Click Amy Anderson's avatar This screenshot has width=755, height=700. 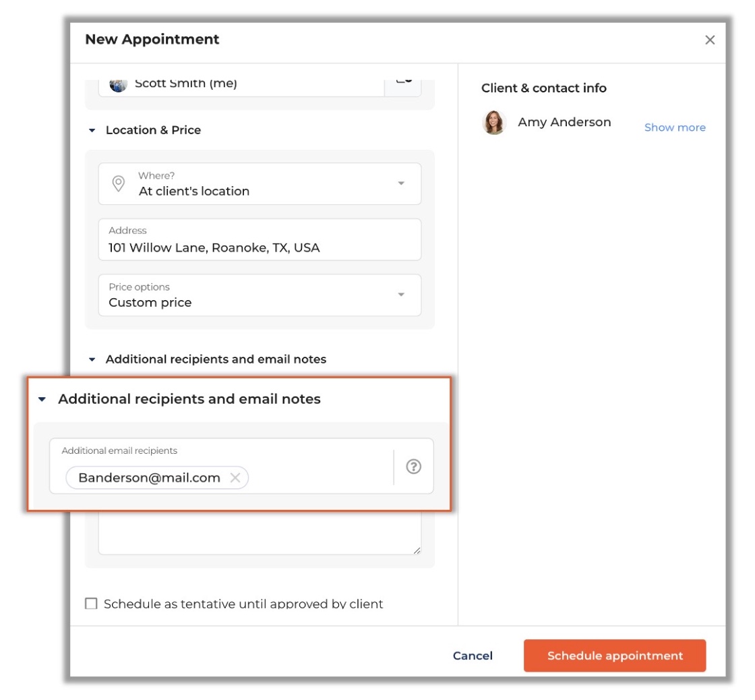click(x=494, y=122)
